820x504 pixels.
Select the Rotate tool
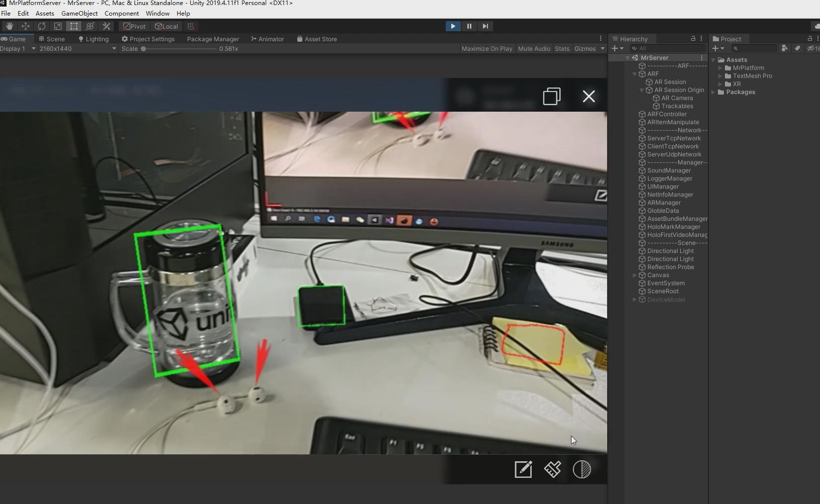pyautogui.click(x=42, y=26)
